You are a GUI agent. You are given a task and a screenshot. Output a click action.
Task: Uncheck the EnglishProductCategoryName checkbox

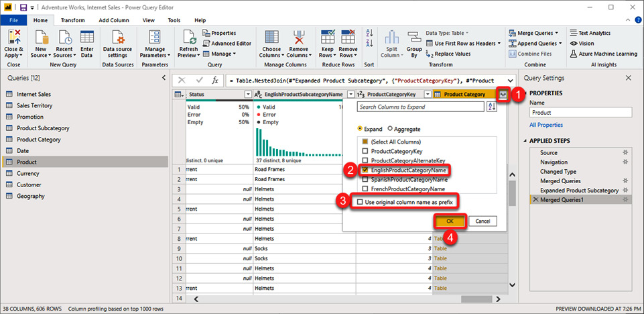point(365,169)
